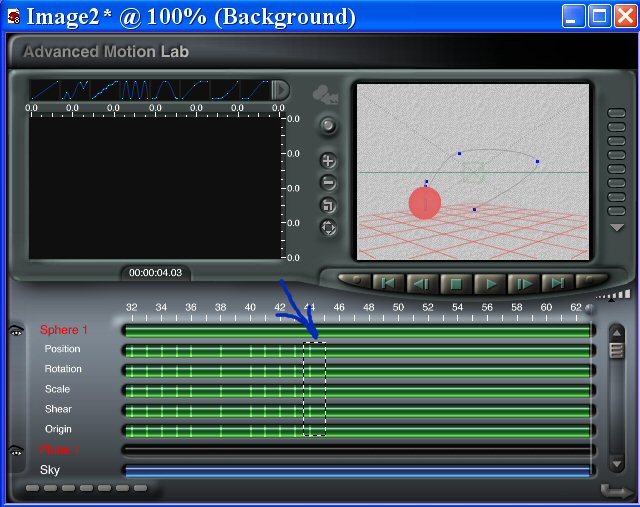Select Sphere 1 in the hierarchy list
640x507 pixels.
tap(64, 330)
